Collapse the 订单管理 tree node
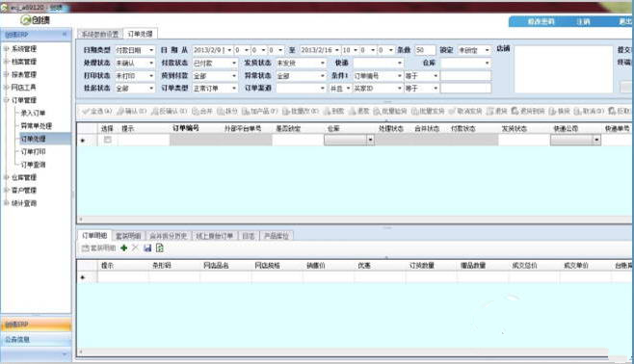This screenshot has width=634, height=364. click(6, 100)
